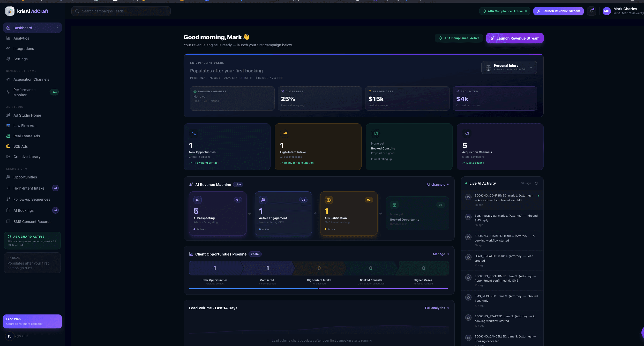Click the Settings gear icon in sidebar

point(8,59)
